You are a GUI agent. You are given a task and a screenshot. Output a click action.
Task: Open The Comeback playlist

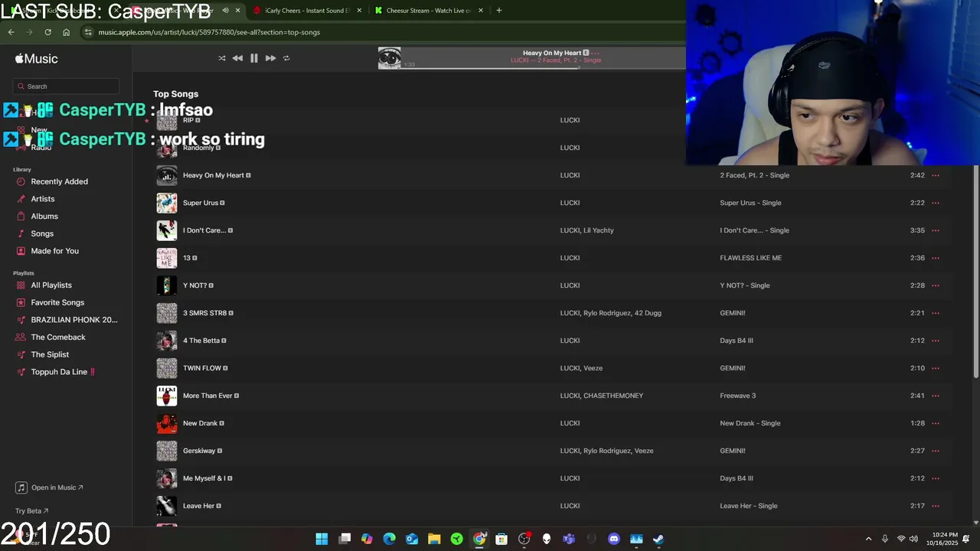[x=58, y=337]
